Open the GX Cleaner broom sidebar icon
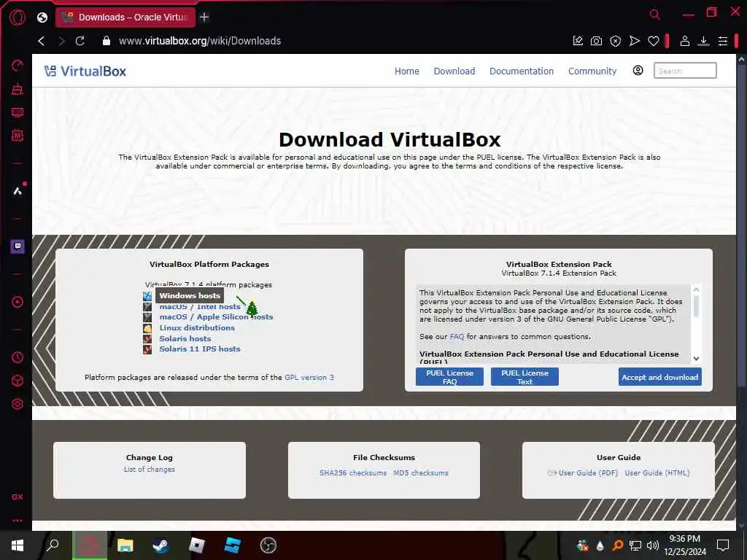The image size is (747, 560). tap(18, 89)
